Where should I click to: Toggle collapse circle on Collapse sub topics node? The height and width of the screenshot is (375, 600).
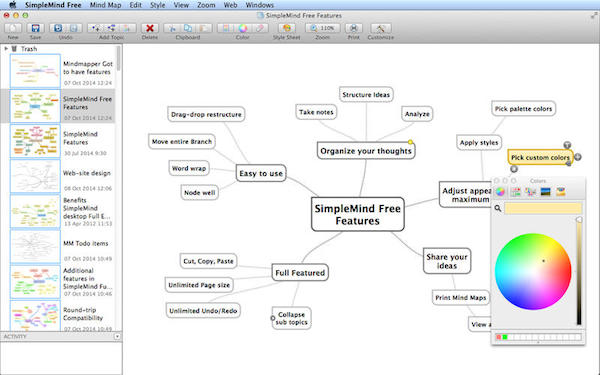(x=273, y=318)
